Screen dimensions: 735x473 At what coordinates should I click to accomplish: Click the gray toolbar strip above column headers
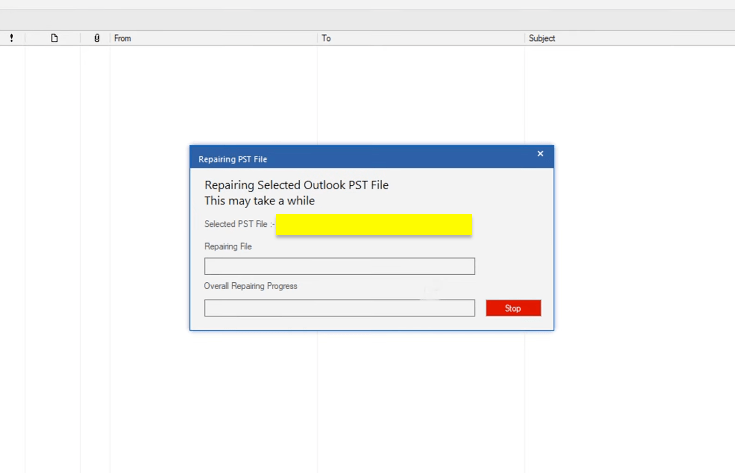pos(367,20)
